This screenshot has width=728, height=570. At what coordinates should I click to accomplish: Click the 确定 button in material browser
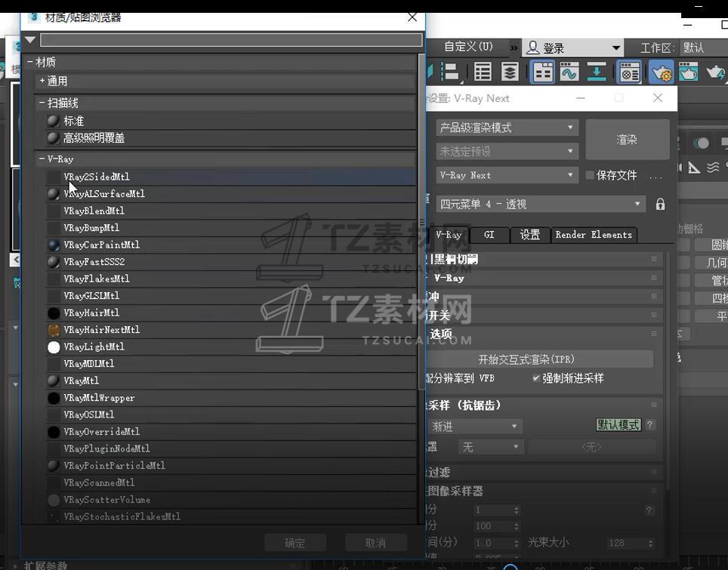pyautogui.click(x=295, y=543)
